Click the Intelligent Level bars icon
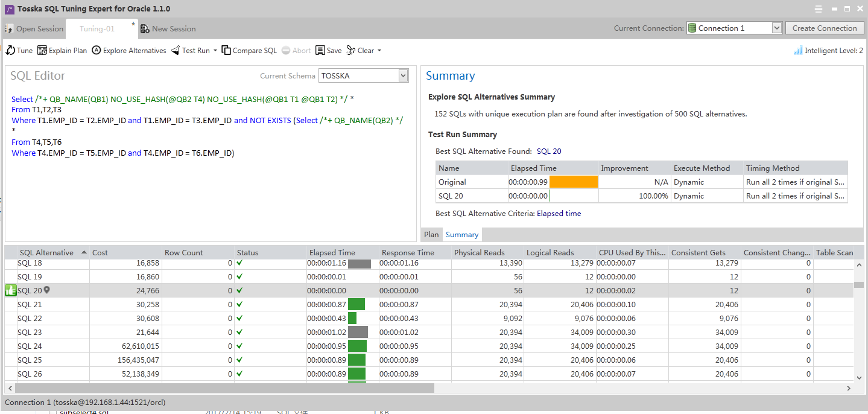Image resolution: width=868 pixels, height=414 pixels. (x=798, y=51)
